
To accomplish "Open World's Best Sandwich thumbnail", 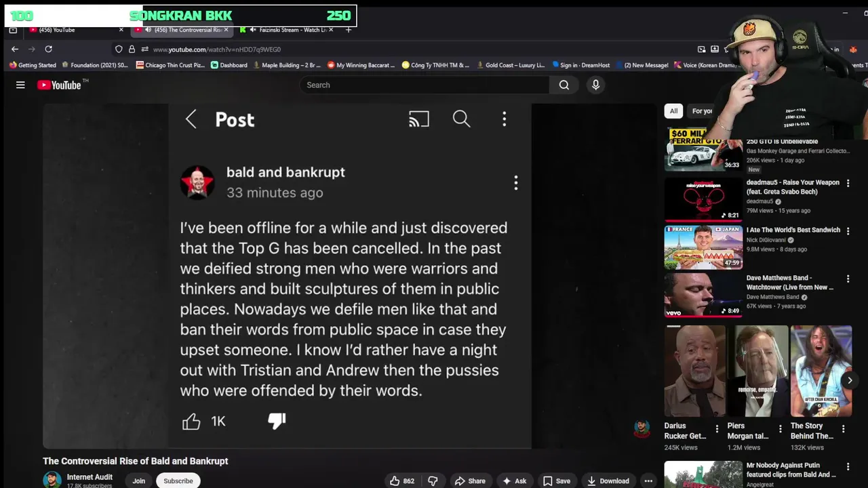I will [703, 247].
